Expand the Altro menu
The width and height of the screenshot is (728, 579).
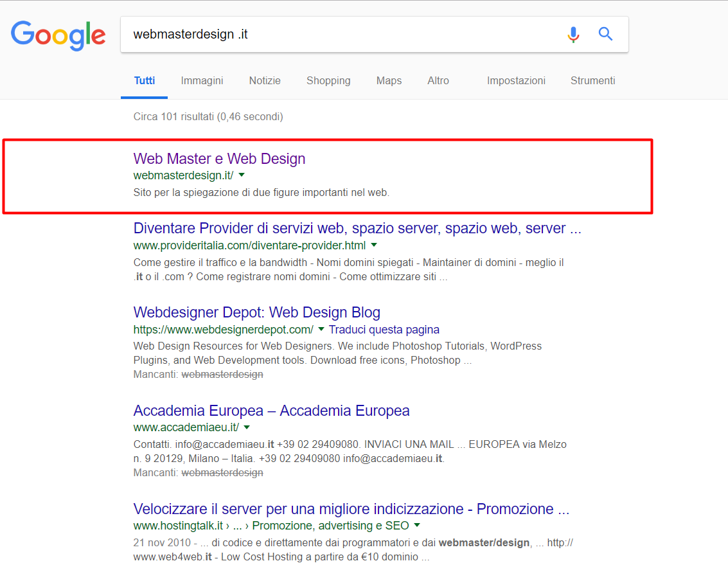pyautogui.click(x=438, y=81)
